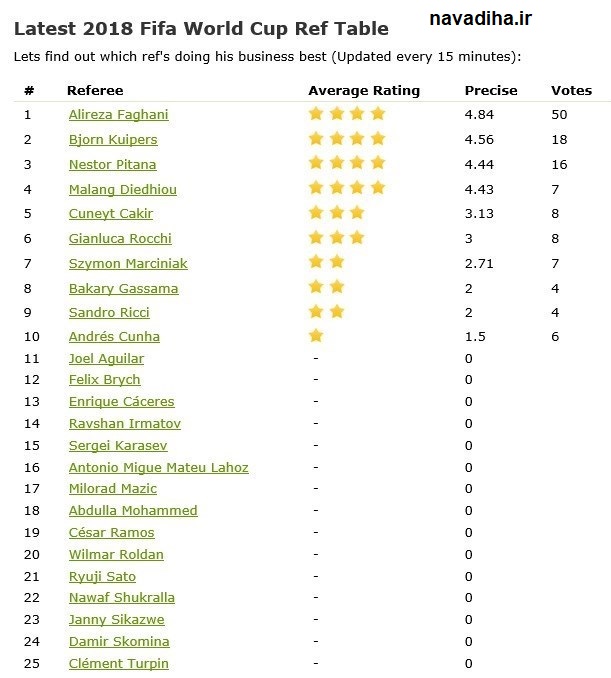The image size is (611, 678).
Task: Open Cuneyt Cakir referee link
Action: tap(111, 214)
